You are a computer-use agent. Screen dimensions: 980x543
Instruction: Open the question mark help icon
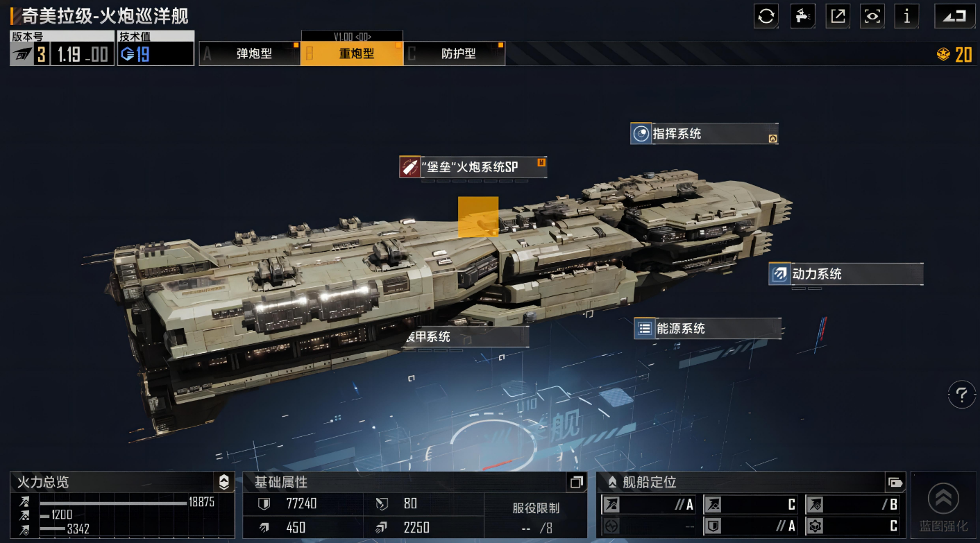pos(961,395)
